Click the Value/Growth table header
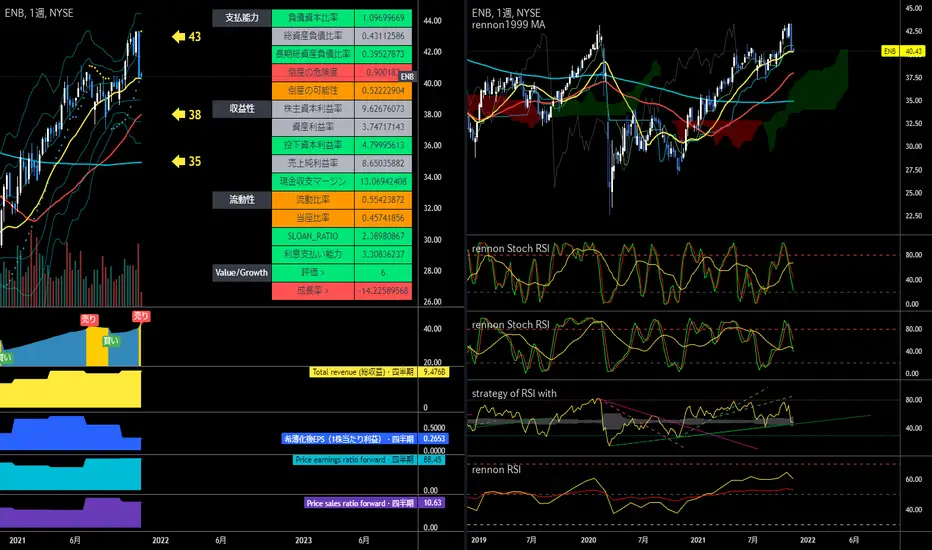 point(242,272)
